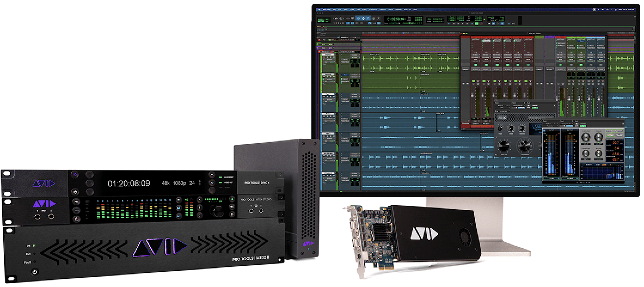
Task: Open the Event menu in Pro Tools
Action: point(364,10)
